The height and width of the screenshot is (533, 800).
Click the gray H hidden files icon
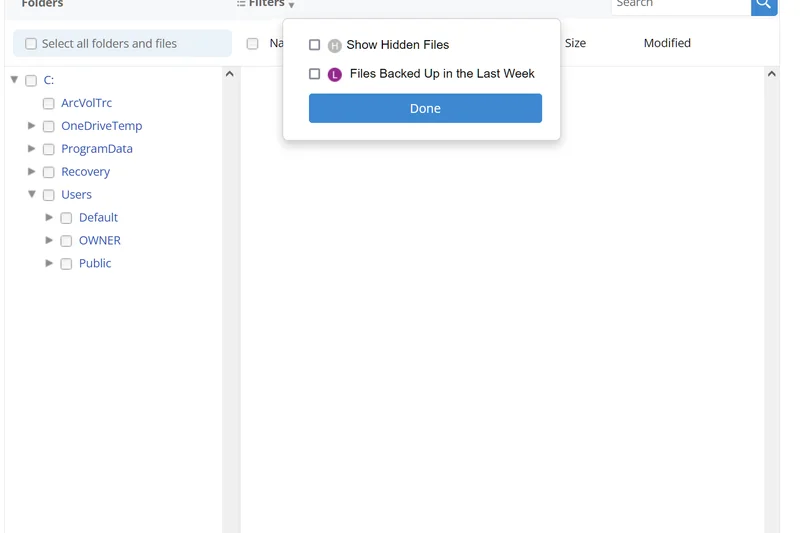(335, 46)
